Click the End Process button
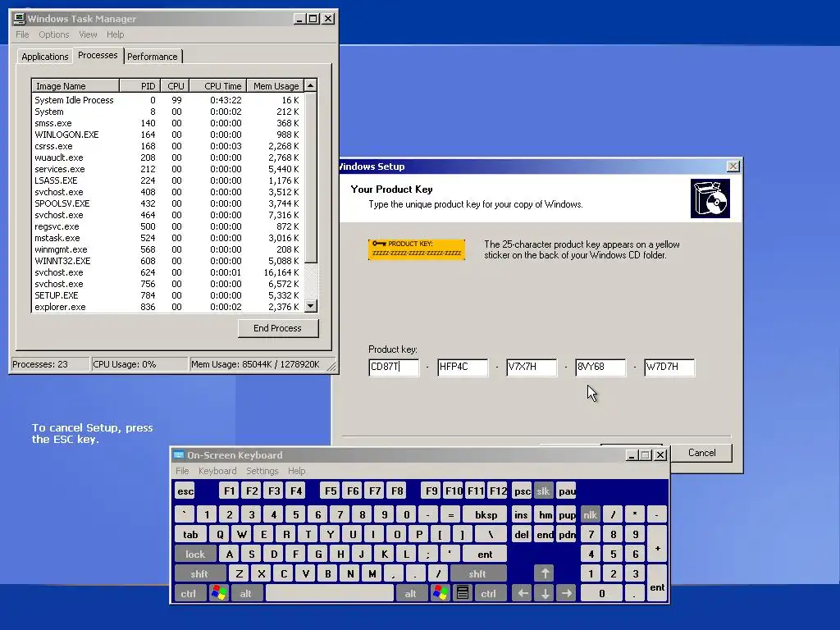840x630 pixels. pyautogui.click(x=278, y=328)
